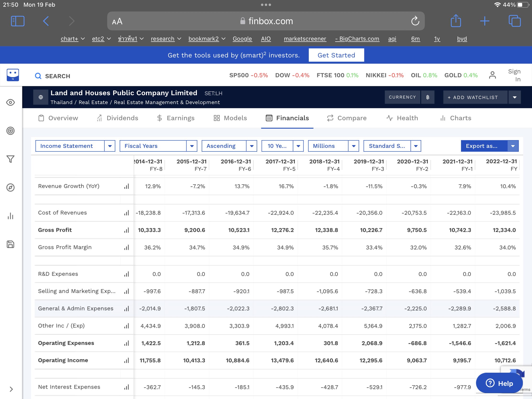Chart Revenue Growth (YoY) row icon
This screenshot has height=399, width=532.
(x=127, y=186)
